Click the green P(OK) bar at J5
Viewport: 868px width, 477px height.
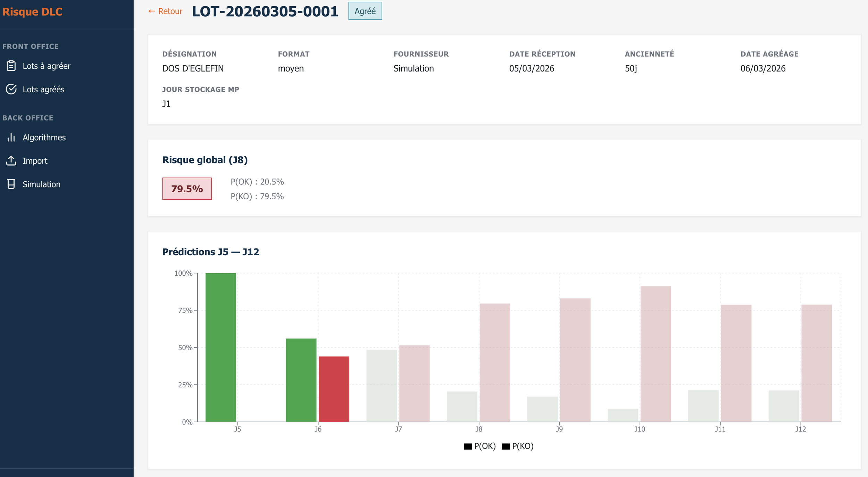click(x=220, y=347)
